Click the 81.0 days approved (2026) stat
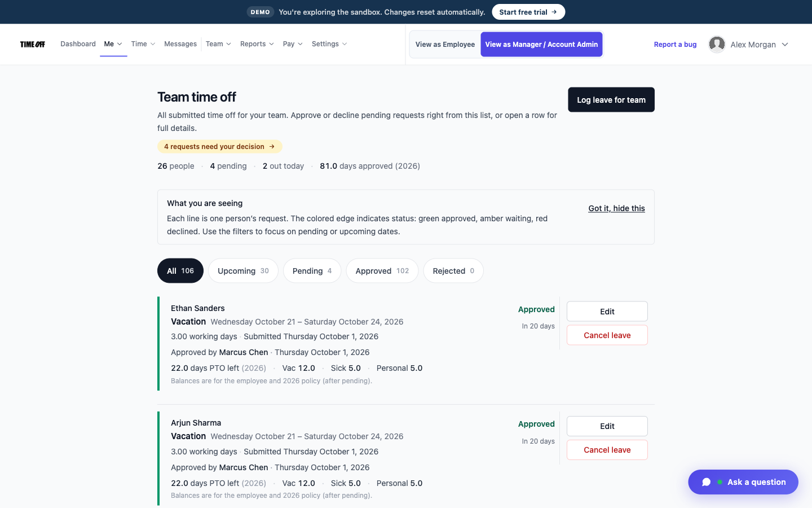 [x=370, y=166]
